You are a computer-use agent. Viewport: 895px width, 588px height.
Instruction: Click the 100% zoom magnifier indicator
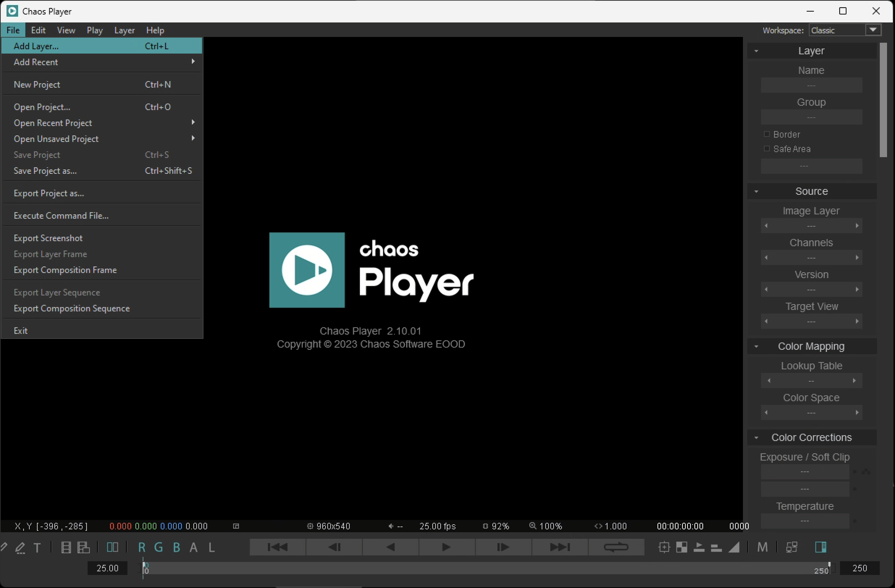[545, 526]
